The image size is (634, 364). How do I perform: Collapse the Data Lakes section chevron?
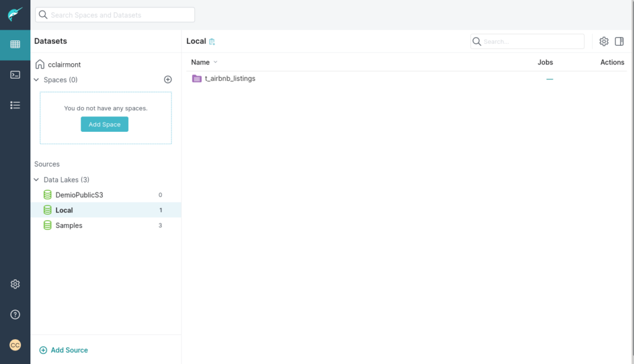[37, 180]
